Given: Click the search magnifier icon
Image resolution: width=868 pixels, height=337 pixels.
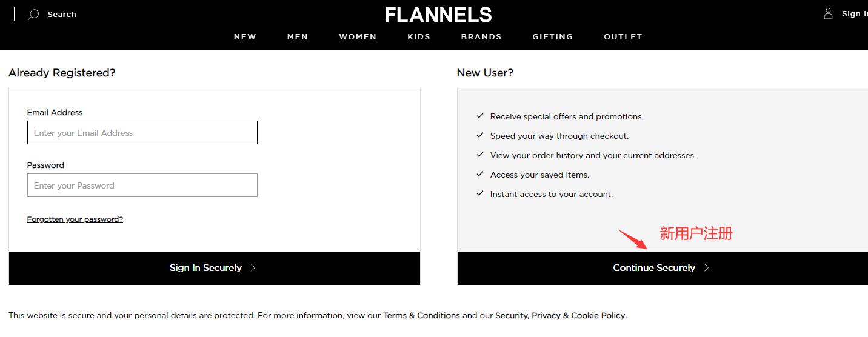Looking at the screenshot, I should point(34,14).
